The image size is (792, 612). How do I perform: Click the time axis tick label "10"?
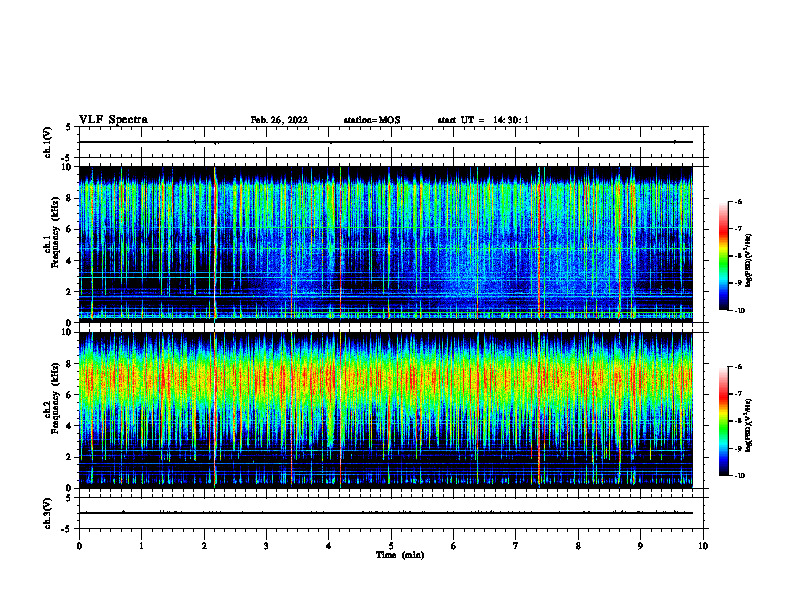click(x=703, y=546)
